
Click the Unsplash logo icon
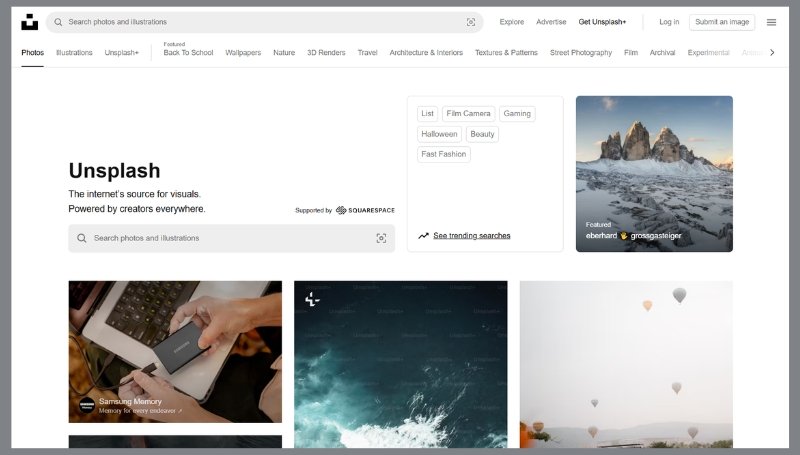[30, 22]
